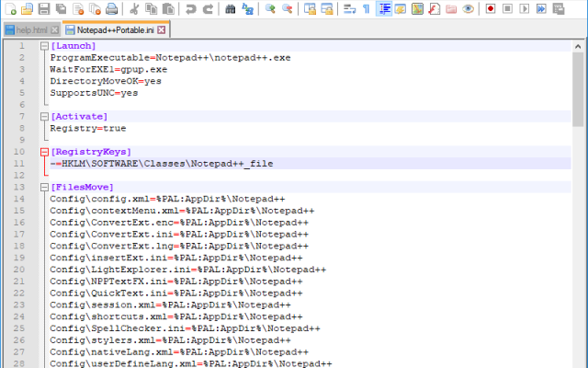The image size is (588, 368).
Task: Click the Close All documents icon
Action: [x=95, y=8]
